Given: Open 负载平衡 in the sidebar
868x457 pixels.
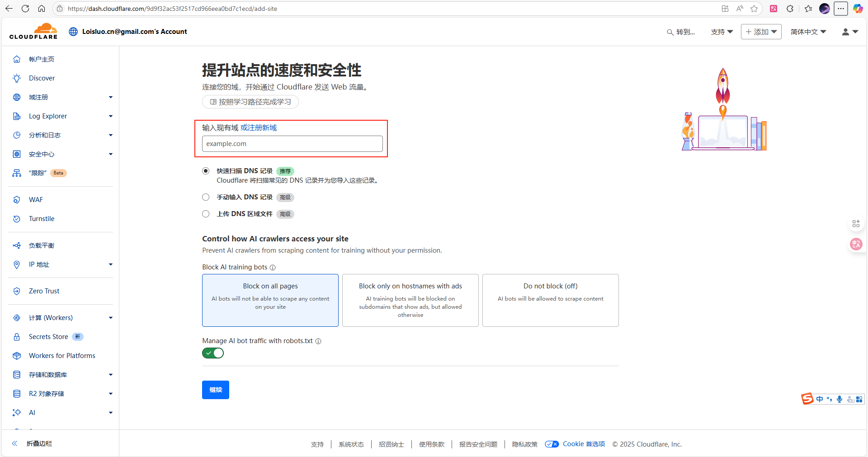Looking at the screenshot, I should 42,245.
